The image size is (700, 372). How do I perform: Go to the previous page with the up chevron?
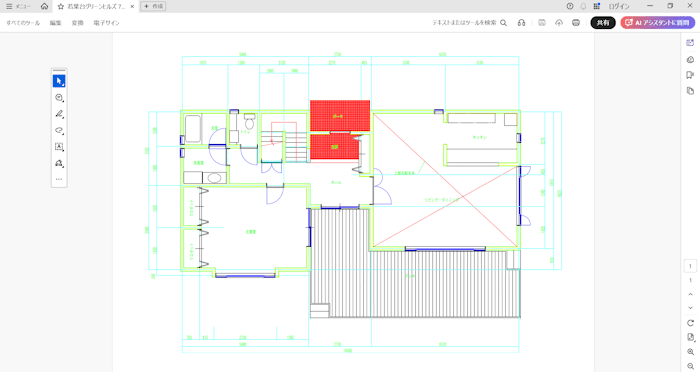[690, 294]
